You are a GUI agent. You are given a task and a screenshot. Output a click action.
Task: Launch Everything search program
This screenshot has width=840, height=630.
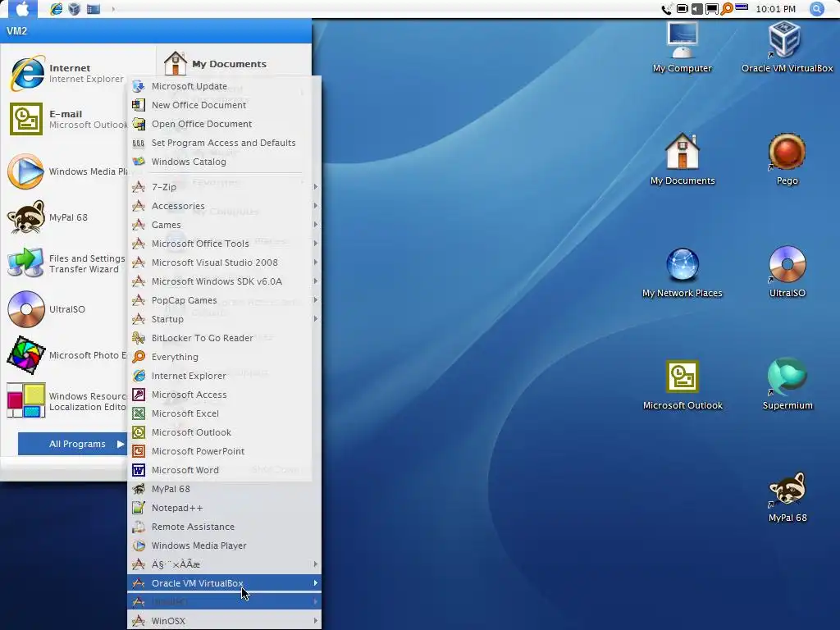[x=224, y=357]
